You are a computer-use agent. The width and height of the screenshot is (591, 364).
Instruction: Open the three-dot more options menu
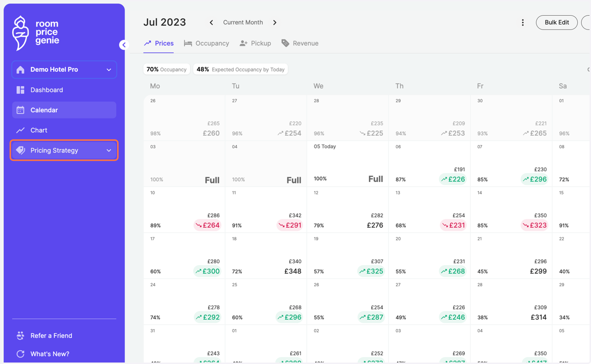click(x=523, y=23)
